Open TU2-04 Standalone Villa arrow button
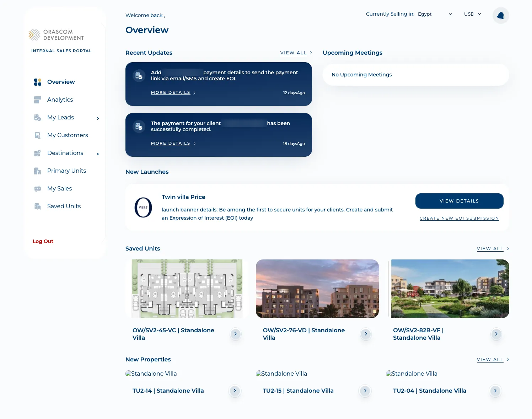This screenshot has height=419, width=532. [495, 391]
